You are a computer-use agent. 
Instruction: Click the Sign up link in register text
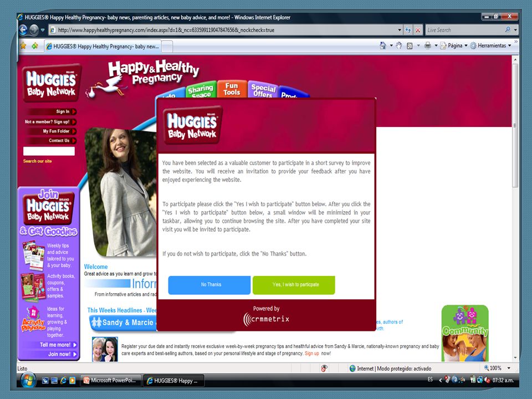(311, 353)
